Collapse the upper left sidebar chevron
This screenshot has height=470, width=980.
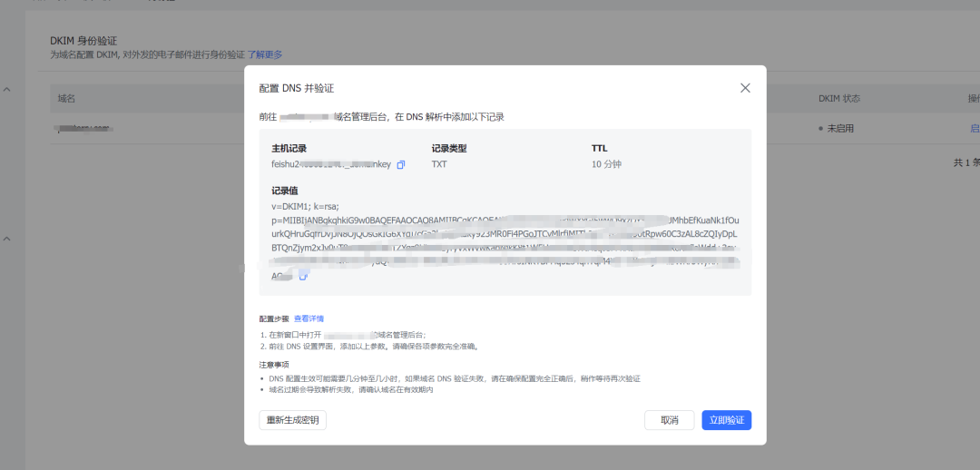click(7, 90)
